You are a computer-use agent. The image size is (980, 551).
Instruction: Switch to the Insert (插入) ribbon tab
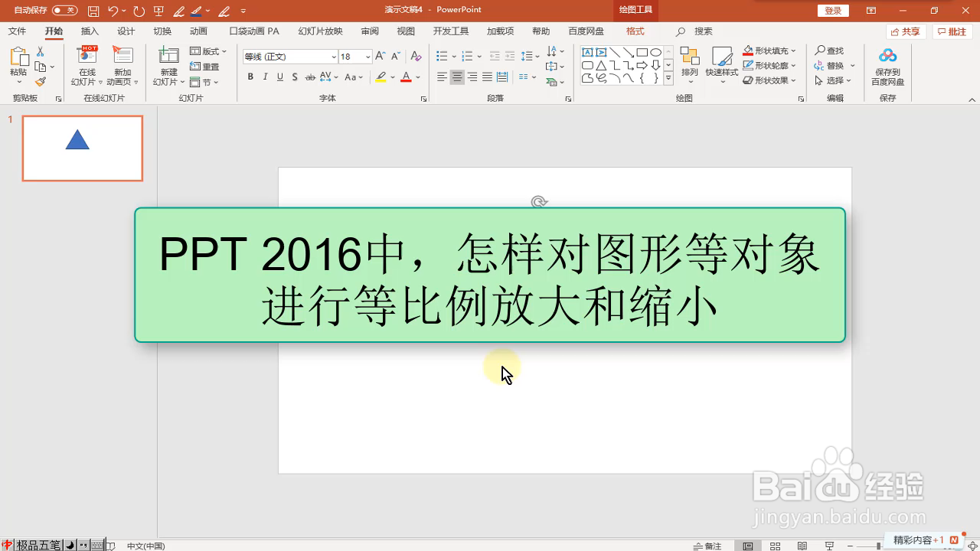90,31
